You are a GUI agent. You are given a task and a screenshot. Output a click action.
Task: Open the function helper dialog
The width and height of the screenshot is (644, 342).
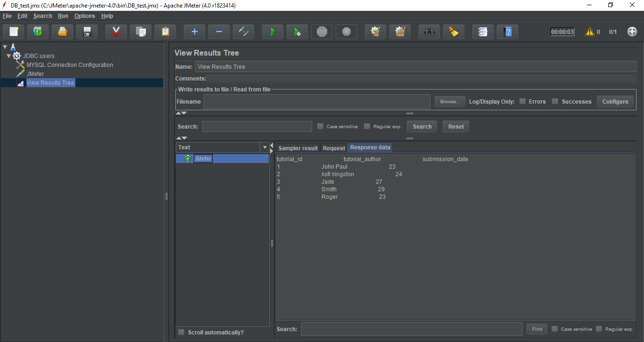tap(483, 32)
